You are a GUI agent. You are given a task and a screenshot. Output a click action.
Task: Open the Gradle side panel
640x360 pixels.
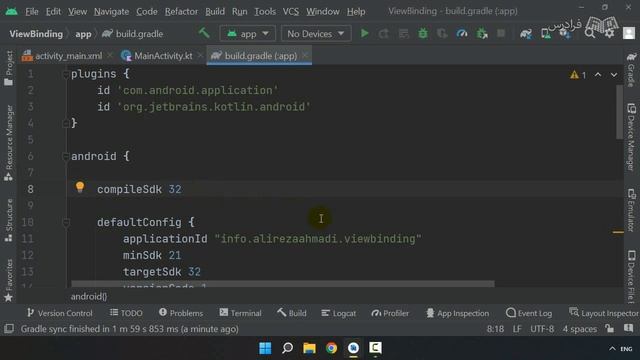coord(631,69)
